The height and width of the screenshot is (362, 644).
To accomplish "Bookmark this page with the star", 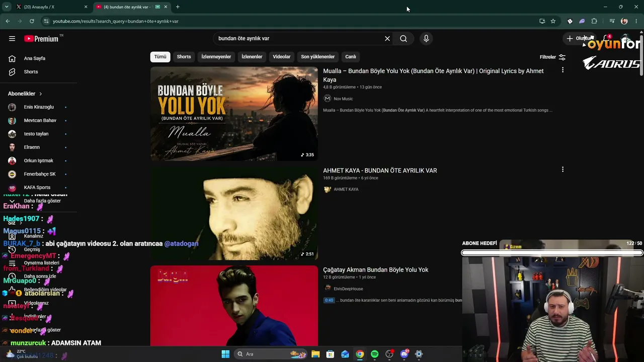I will [553, 21].
